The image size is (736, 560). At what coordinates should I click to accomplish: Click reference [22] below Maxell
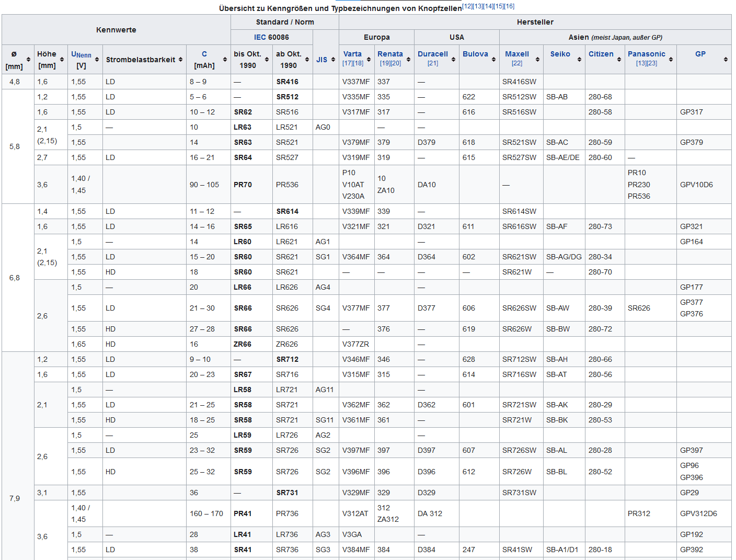(516, 63)
